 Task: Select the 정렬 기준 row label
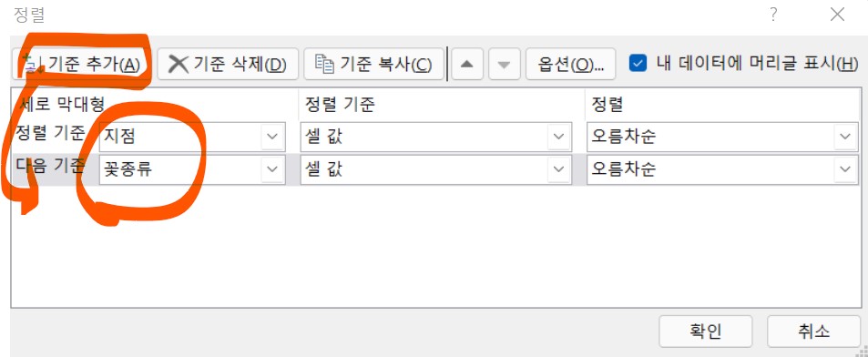[50, 133]
